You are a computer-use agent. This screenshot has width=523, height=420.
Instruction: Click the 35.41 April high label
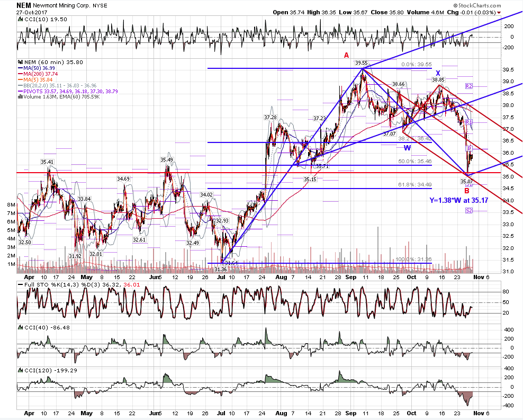47,162
